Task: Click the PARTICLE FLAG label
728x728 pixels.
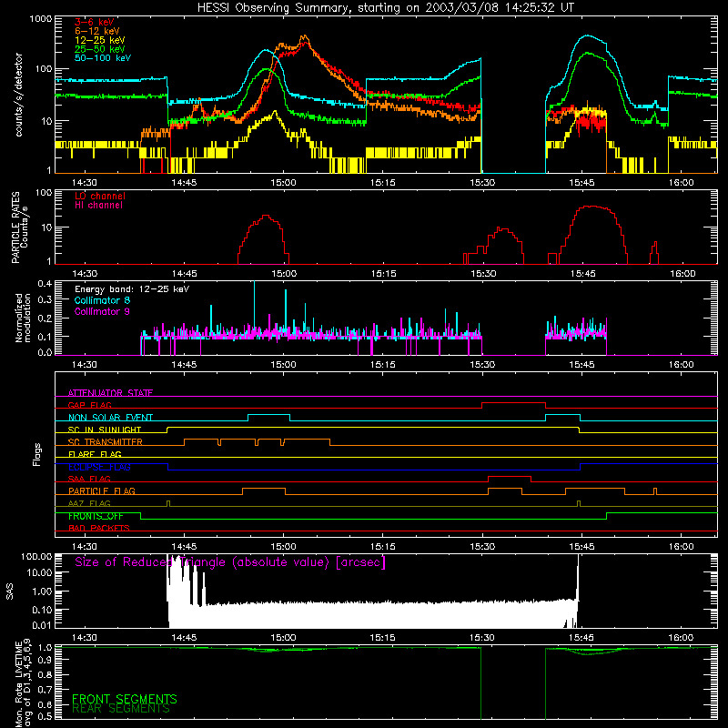Action: [x=102, y=490]
